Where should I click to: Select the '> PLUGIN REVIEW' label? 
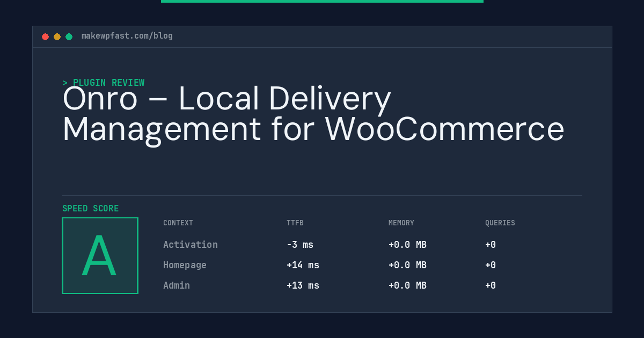click(x=104, y=83)
